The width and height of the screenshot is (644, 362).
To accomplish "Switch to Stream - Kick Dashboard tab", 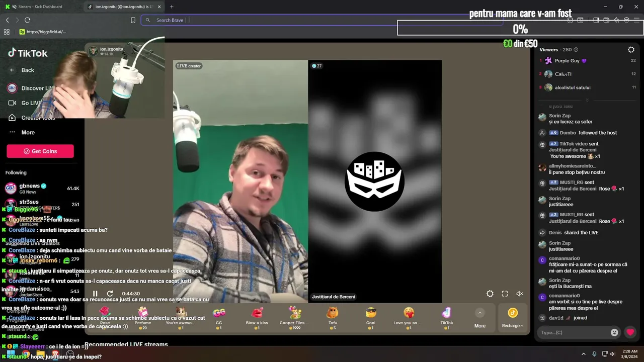I will coord(40,7).
